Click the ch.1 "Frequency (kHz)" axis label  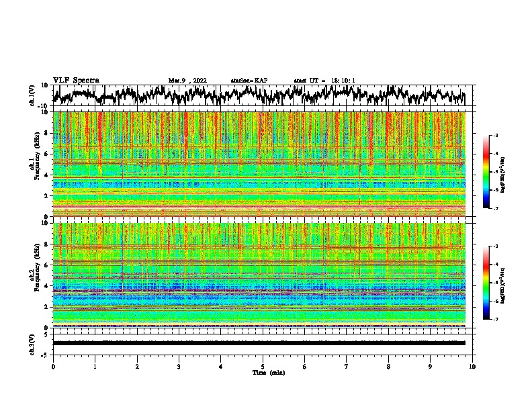(37, 156)
